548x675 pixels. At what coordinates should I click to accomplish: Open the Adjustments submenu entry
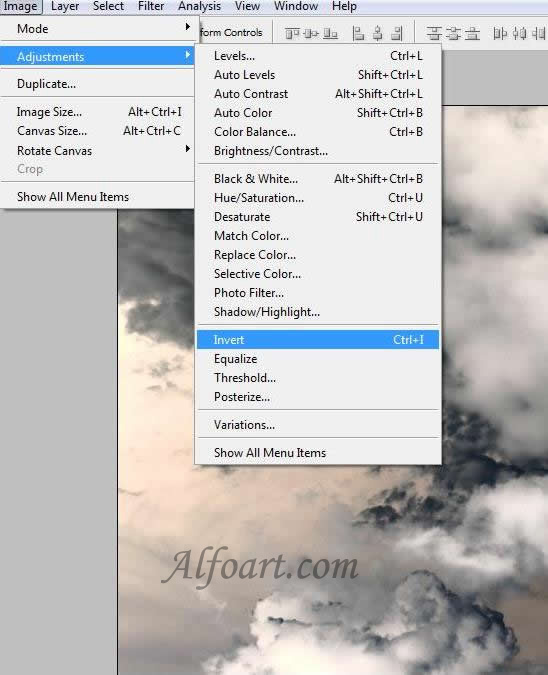pos(97,56)
